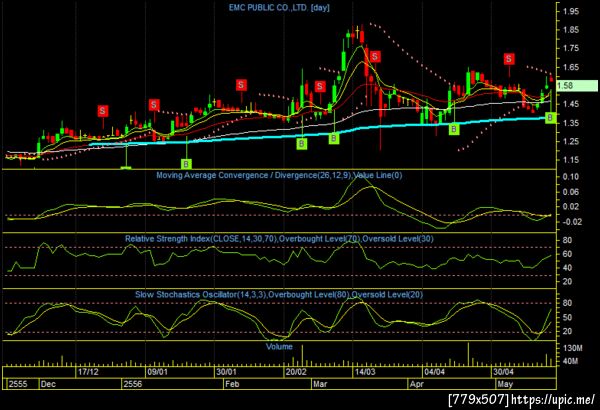Click the S sell marker right after the 14/03 peak
This screenshot has width=600, height=410.
(375, 57)
